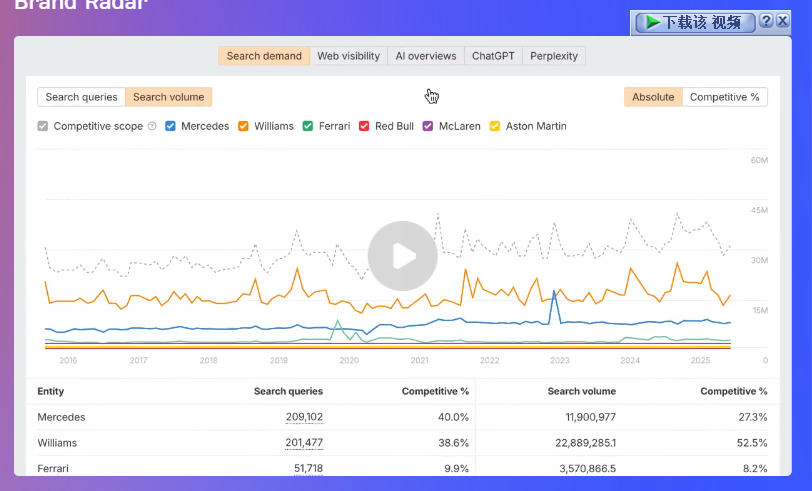The height and width of the screenshot is (491, 812).
Task: Select the AI overviews tab
Action: 426,56
